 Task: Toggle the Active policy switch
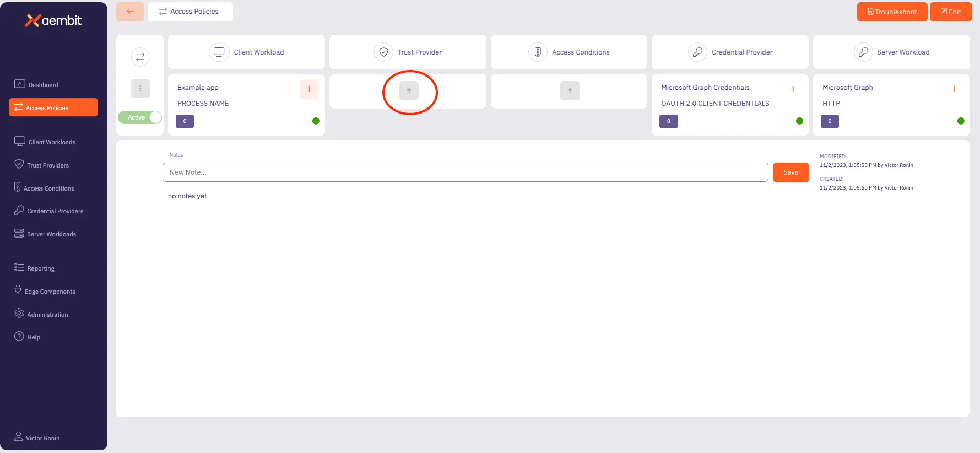[140, 117]
